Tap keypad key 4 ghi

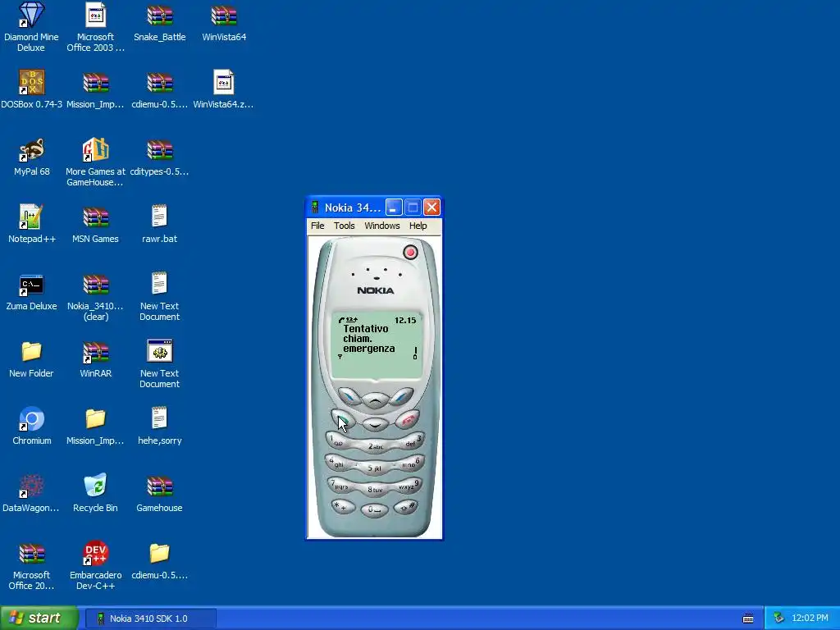pos(339,463)
